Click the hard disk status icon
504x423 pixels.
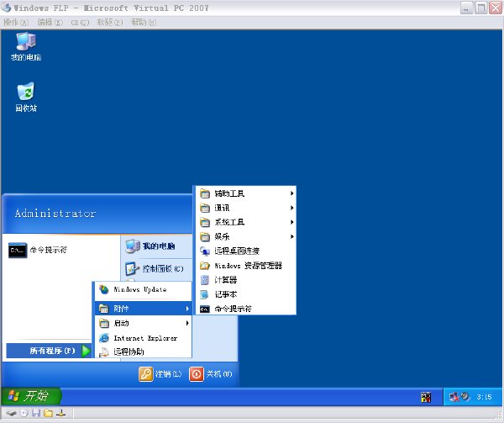[x=11, y=413]
